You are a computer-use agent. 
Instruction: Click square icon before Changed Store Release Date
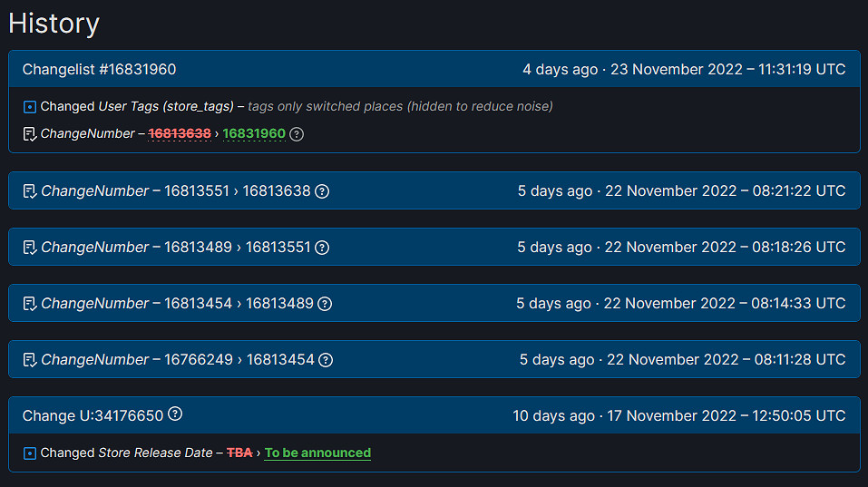[29, 453]
